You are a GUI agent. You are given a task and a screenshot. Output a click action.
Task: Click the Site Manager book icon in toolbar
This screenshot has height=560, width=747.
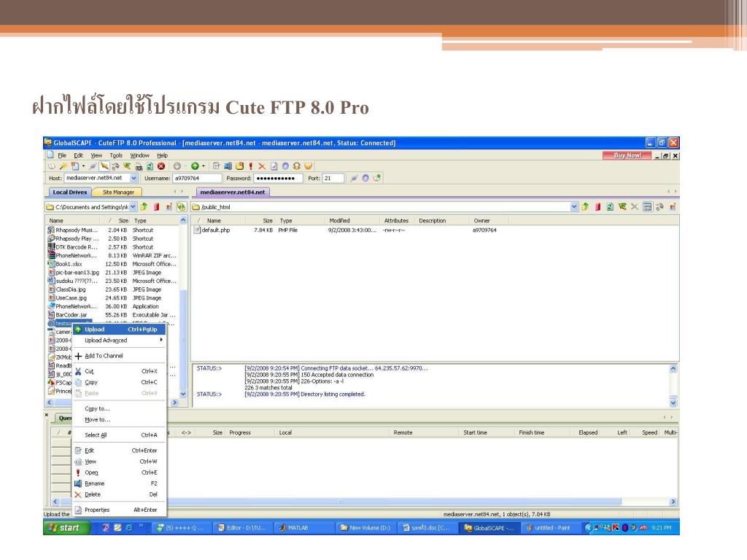[52, 166]
